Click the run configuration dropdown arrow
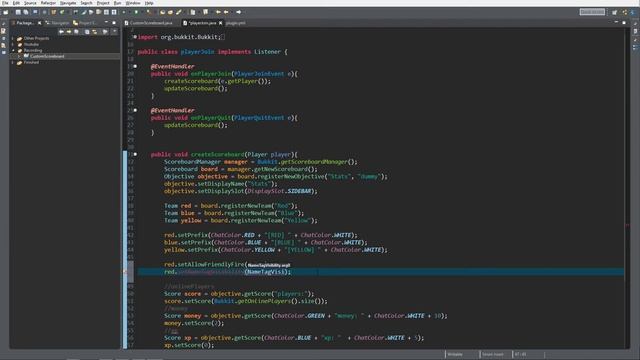The width and height of the screenshot is (640, 360). coord(141,12)
